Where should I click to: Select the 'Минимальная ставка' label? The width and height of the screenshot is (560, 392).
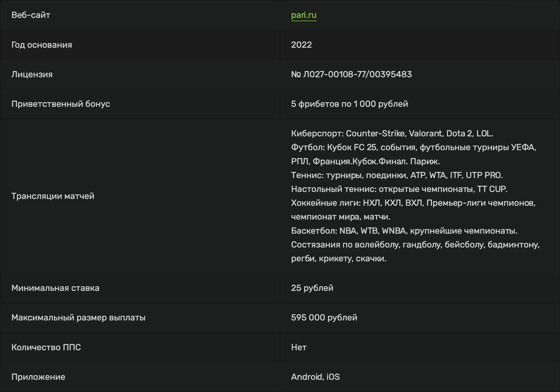coord(55,288)
